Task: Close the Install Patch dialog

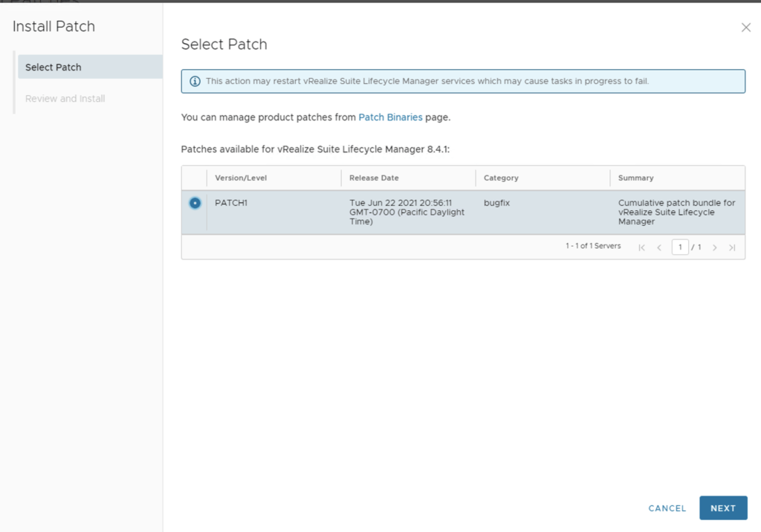Action: tap(746, 27)
